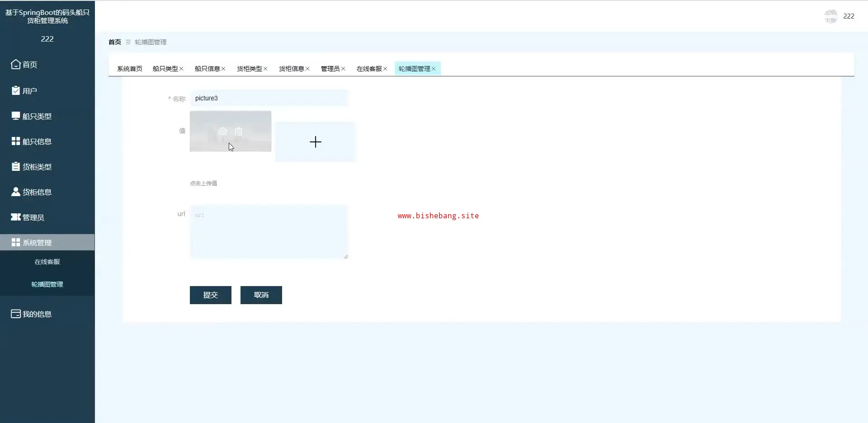Close the 管理员 tab

(x=343, y=69)
